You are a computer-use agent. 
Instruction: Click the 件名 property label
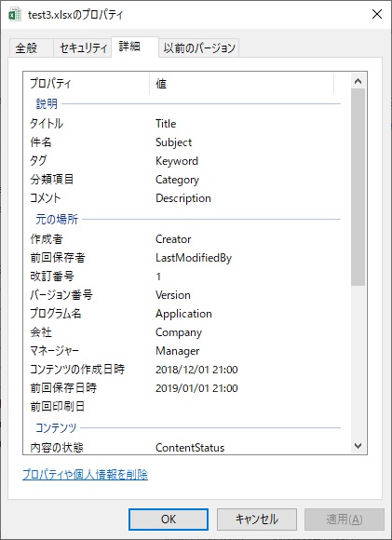click(x=41, y=142)
